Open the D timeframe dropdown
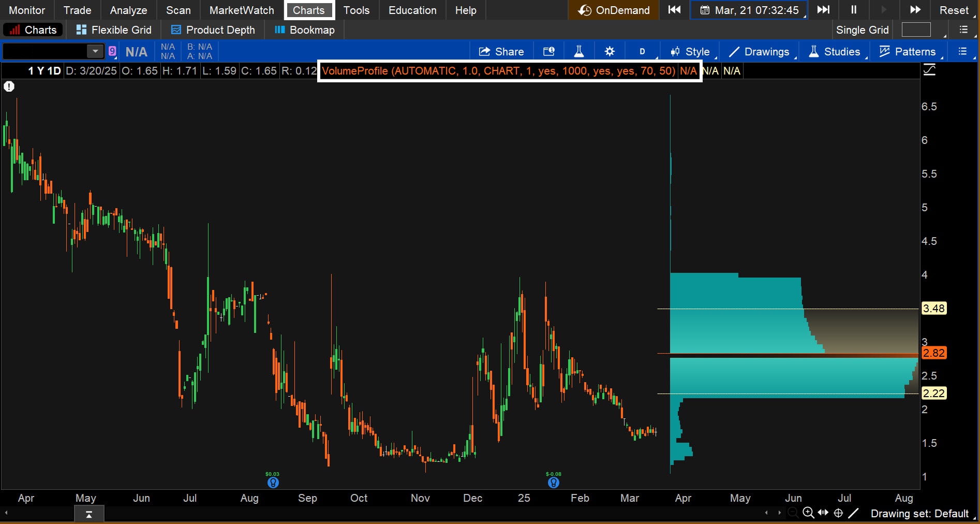The width and height of the screenshot is (980, 524). tap(642, 51)
